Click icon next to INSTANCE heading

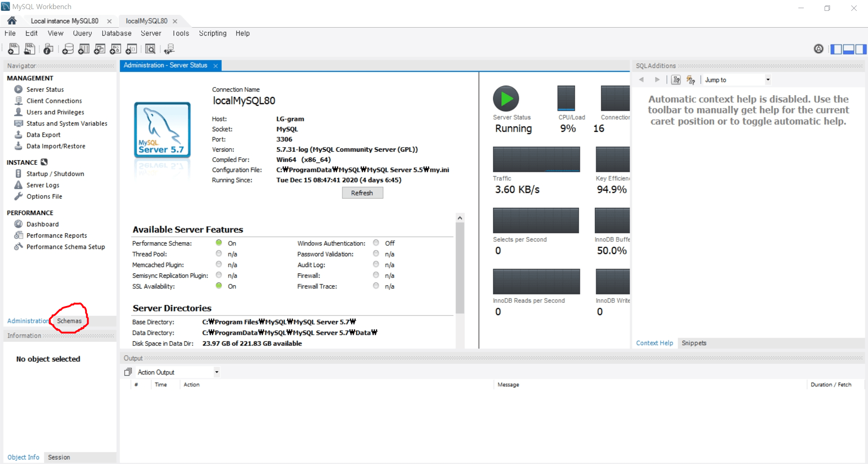(44, 162)
